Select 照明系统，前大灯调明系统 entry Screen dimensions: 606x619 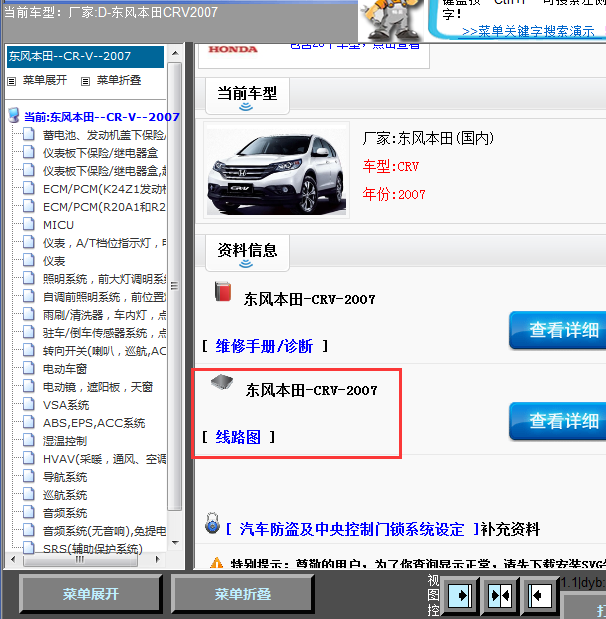(104, 279)
